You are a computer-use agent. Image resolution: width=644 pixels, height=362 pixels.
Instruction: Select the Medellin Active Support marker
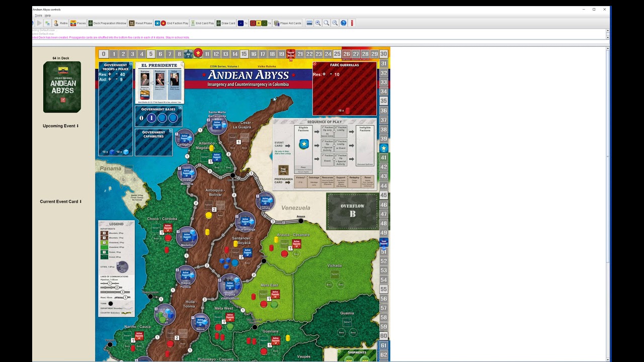[187, 237]
